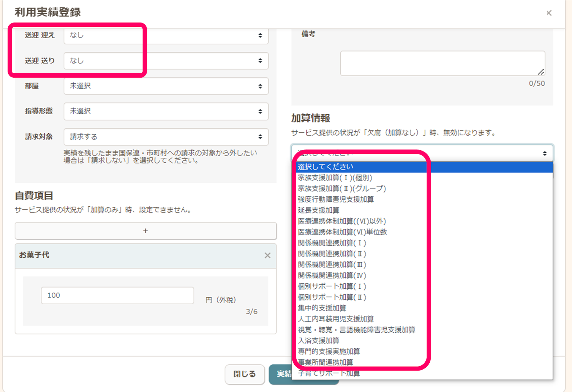Open the 送迎 迎え dropdown
The width and height of the screenshot is (572, 392).
pos(166,35)
